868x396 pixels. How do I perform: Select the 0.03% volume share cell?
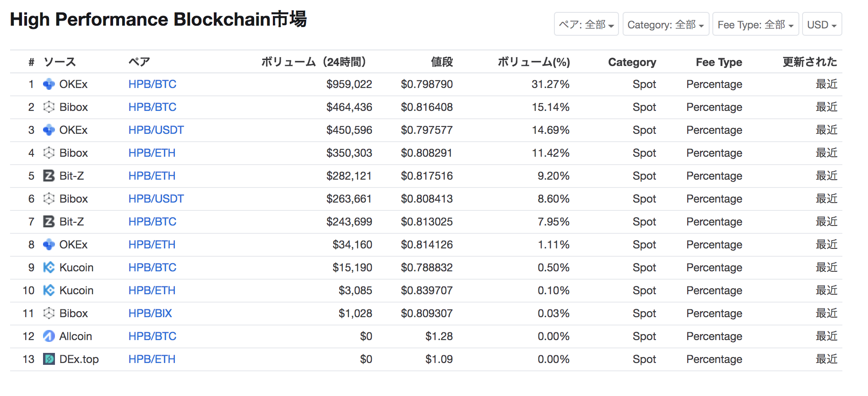(553, 313)
